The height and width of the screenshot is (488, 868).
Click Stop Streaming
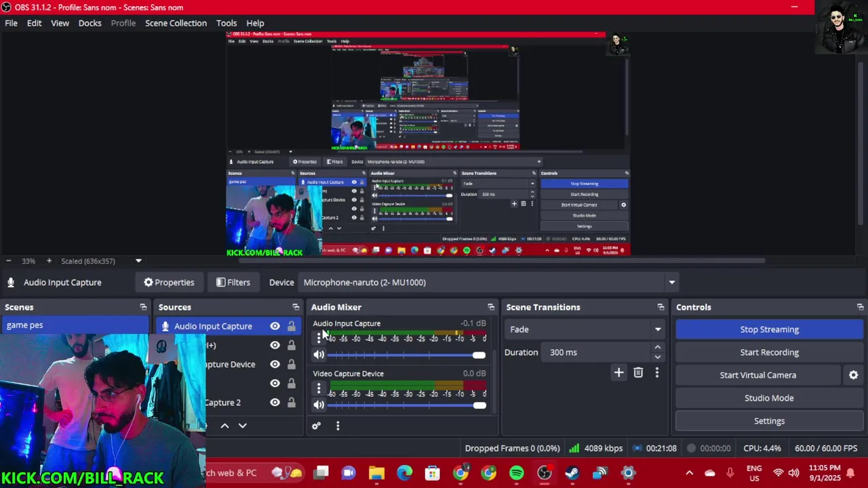click(x=769, y=329)
